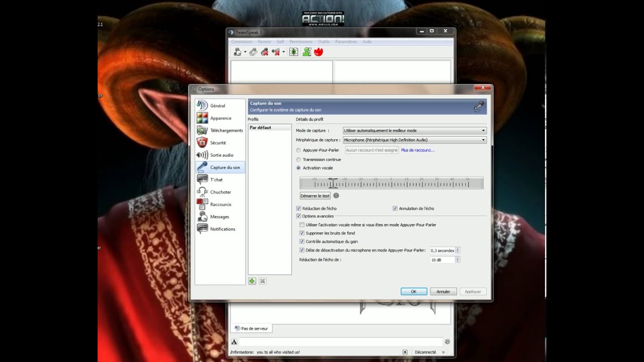This screenshot has height=362, width=644.
Task: Click the delete profile X icon
Action: tap(262, 281)
